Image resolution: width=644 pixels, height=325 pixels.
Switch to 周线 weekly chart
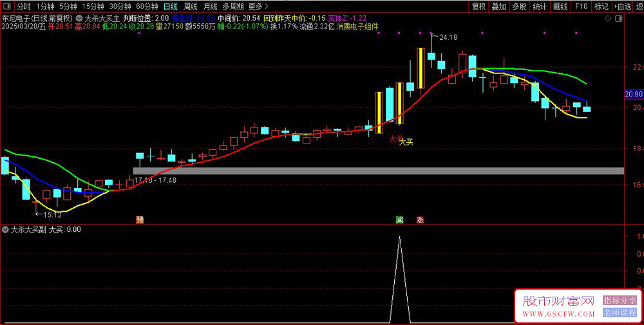click(x=191, y=6)
